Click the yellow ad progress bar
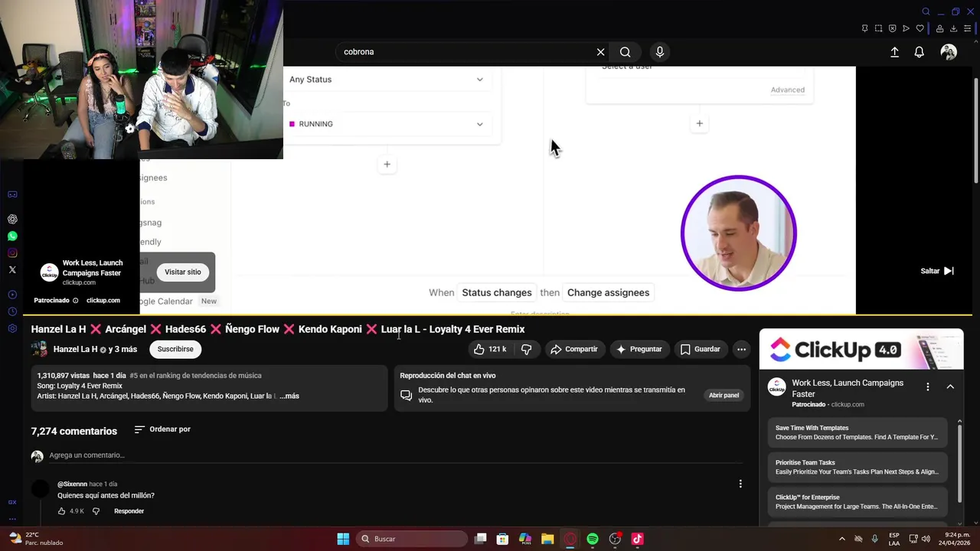 coord(498,315)
